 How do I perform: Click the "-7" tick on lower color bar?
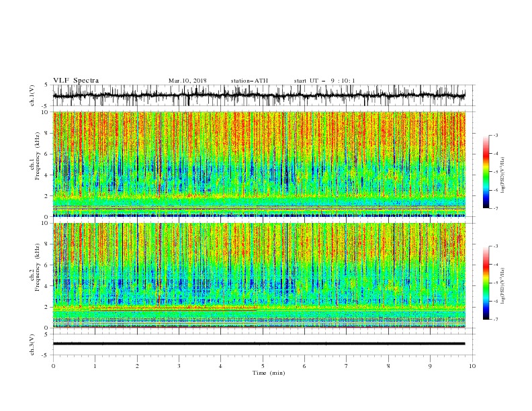coord(495,320)
